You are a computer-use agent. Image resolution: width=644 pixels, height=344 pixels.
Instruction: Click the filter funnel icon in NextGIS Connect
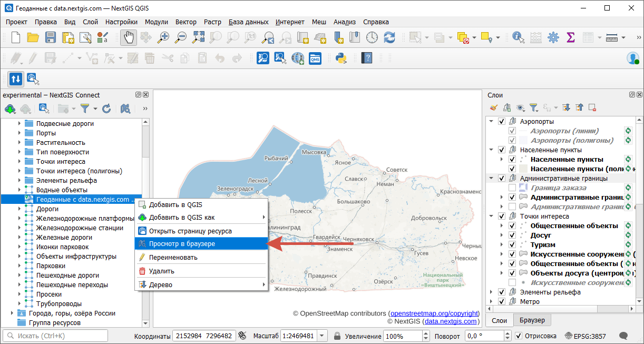point(84,109)
